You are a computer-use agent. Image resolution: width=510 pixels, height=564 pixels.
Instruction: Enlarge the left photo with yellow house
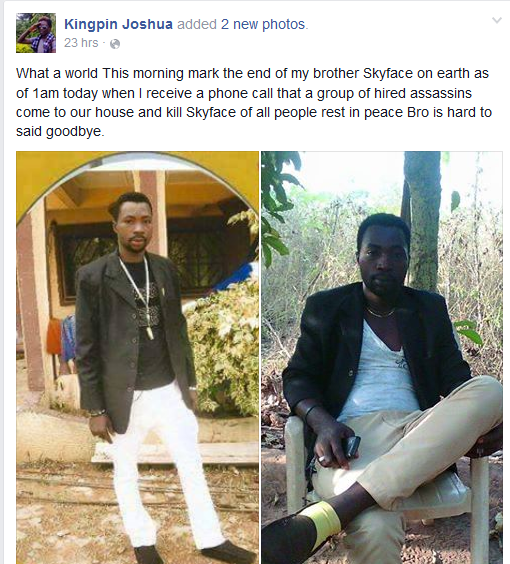137,358
